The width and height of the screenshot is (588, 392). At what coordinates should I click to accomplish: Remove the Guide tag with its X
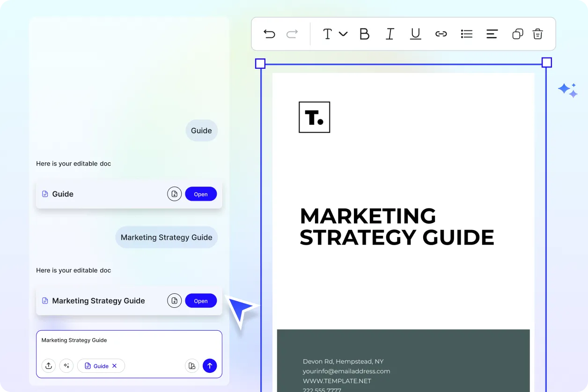point(114,366)
